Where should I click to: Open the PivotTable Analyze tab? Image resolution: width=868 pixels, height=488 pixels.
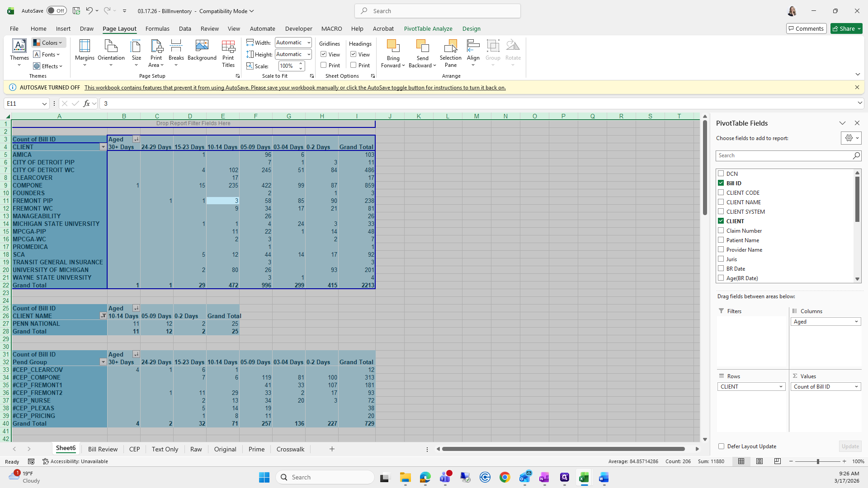pos(428,28)
